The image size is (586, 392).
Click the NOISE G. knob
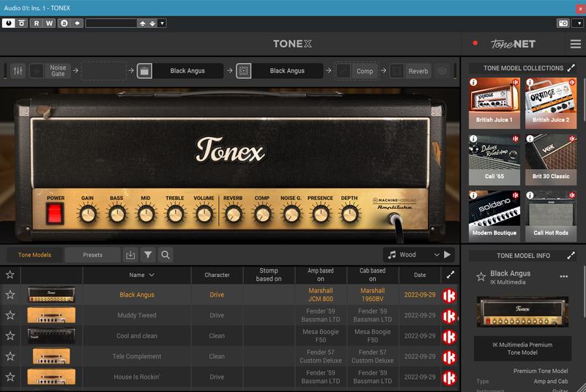click(292, 215)
